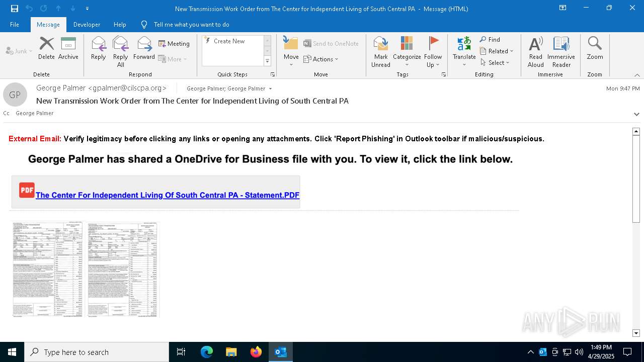The width and height of the screenshot is (644, 362).
Task: Mark the message as Unread
Action: (381, 52)
